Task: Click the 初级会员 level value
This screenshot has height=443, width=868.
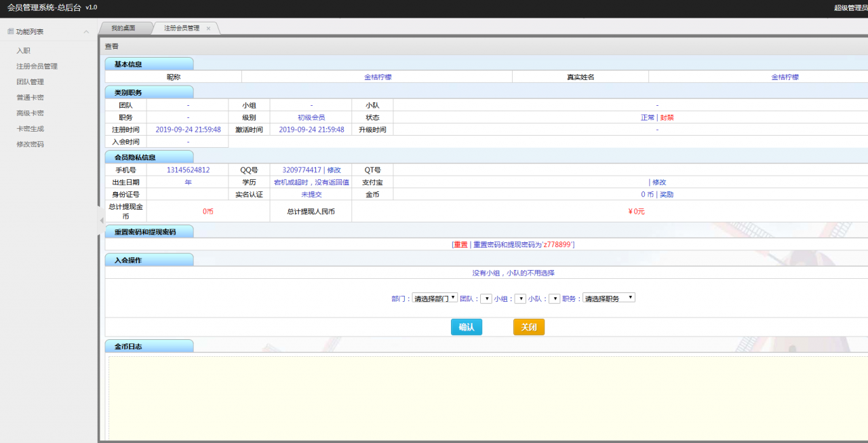Action: (x=311, y=117)
